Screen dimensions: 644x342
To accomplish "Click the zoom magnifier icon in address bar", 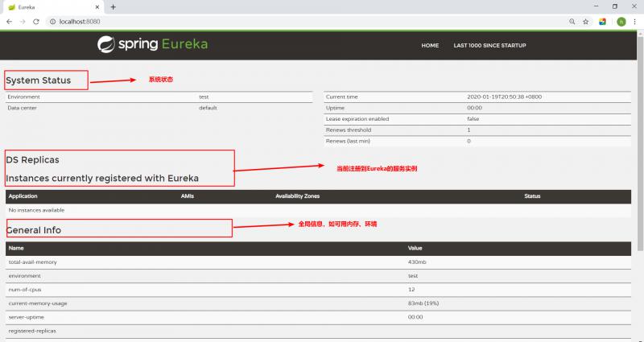I will [572, 22].
